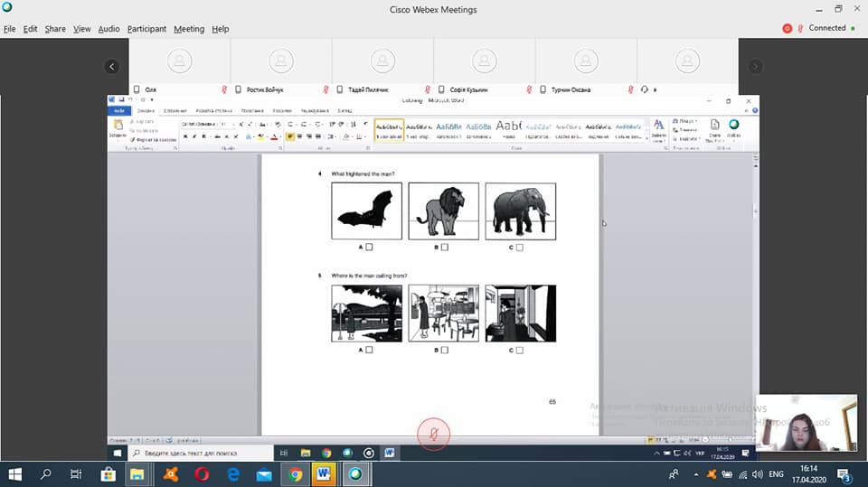The height and width of the screenshot is (487, 868).
Task: Select the self-view video thumbnail
Action: 806,423
